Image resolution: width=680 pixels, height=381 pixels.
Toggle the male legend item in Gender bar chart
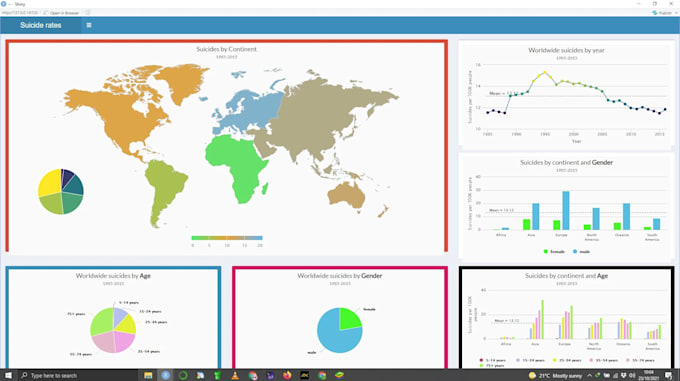point(581,251)
